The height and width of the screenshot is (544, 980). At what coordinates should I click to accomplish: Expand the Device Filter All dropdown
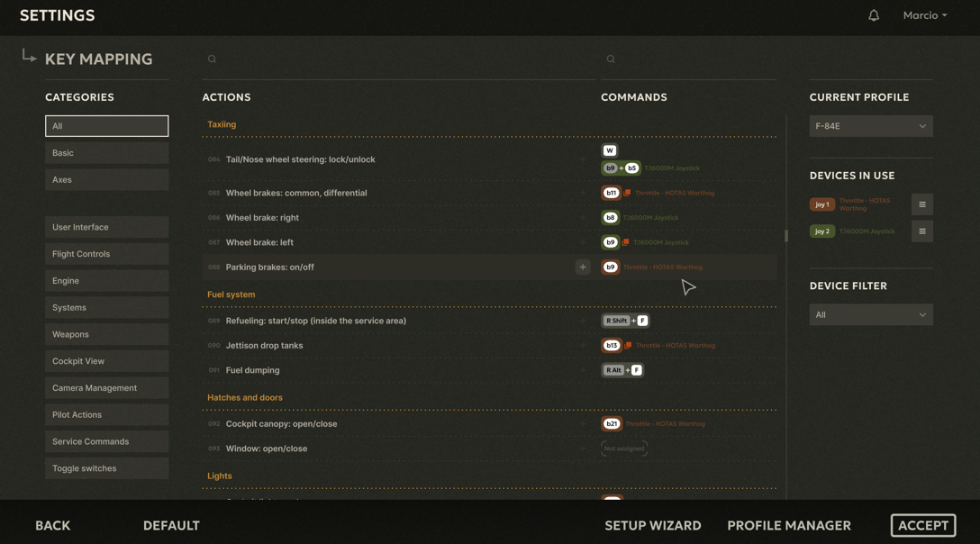[871, 314]
